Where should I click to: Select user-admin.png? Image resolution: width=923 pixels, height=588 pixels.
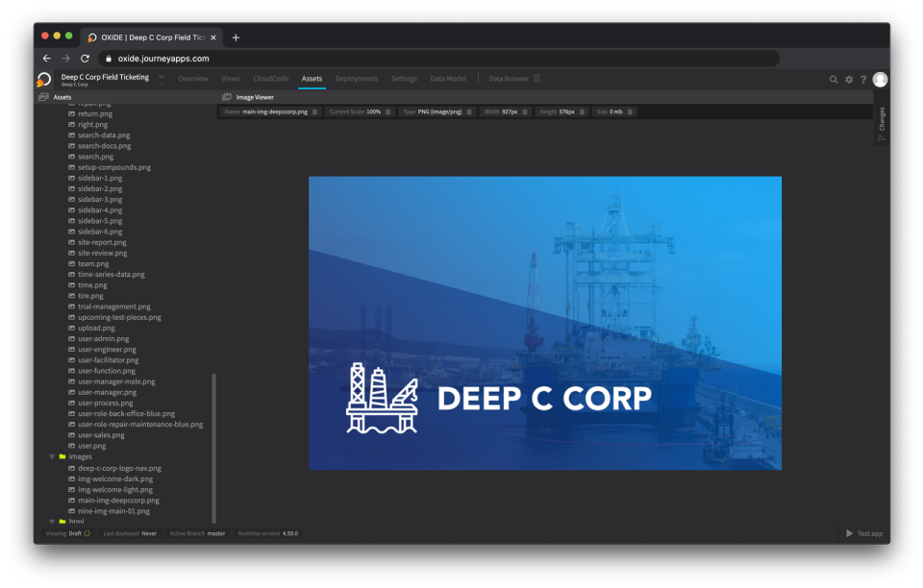103,339
